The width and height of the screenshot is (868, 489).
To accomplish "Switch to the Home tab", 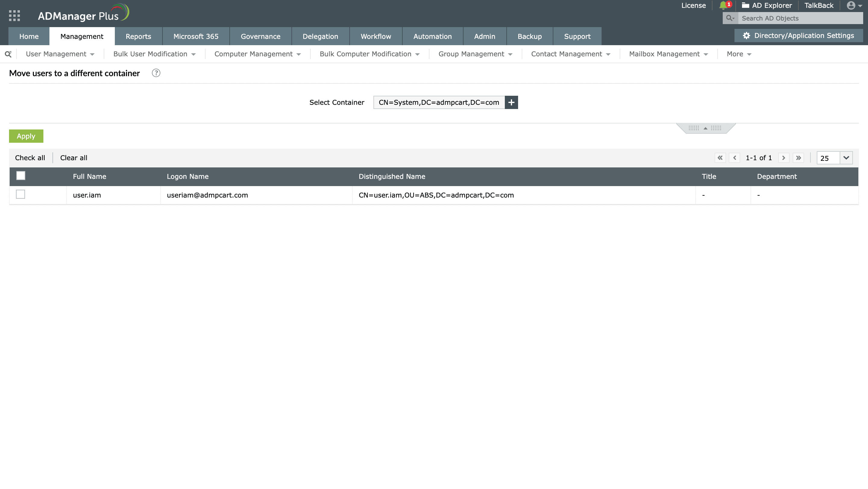I will click(x=29, y=36).
